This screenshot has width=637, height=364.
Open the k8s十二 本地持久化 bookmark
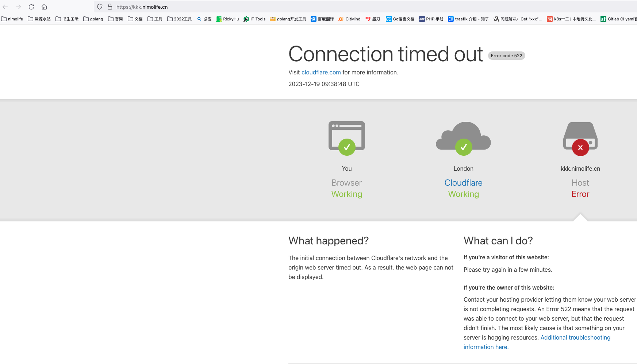pyautogui.click(x=571, y=19)
